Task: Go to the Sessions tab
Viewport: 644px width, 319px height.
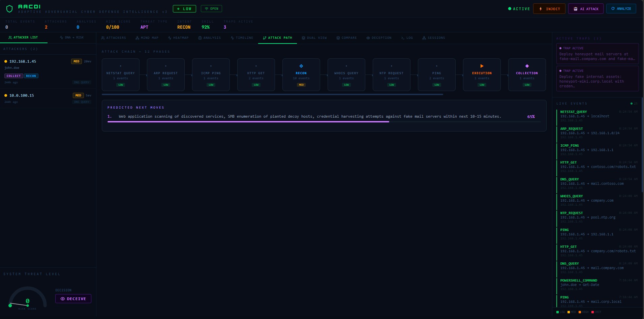Action: tap(434, 38)
